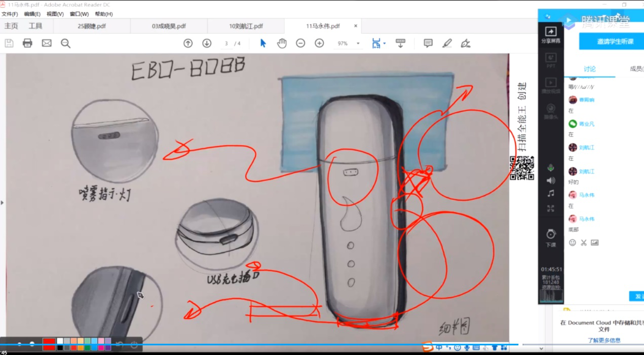
Task: Open the 窗口(W) menu
Action: tap(79, 14)
